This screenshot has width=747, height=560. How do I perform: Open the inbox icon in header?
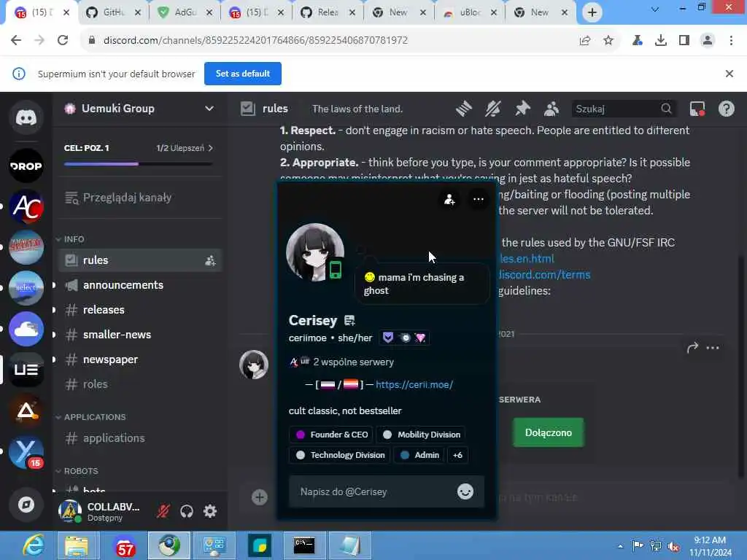click(697, 109)
